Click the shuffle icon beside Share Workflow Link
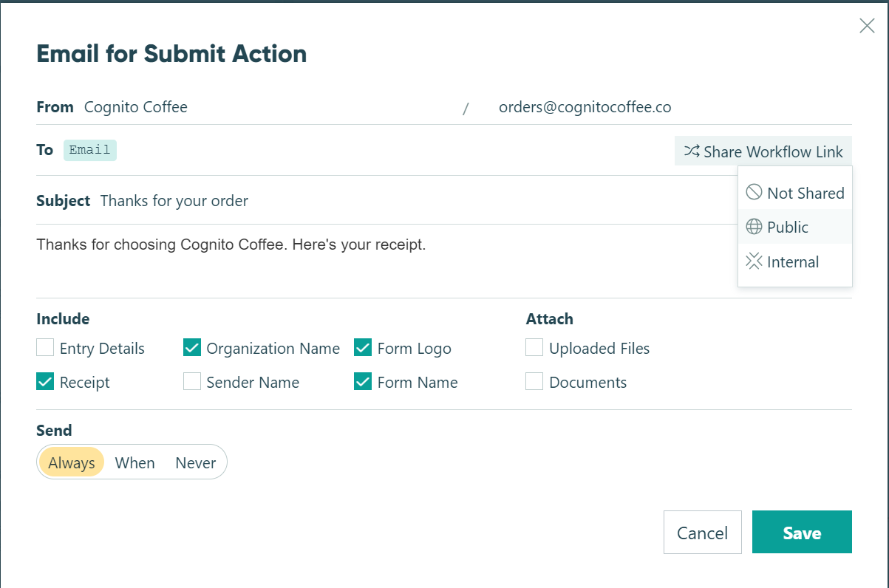889x588 pixels. (x=692, y=151)
